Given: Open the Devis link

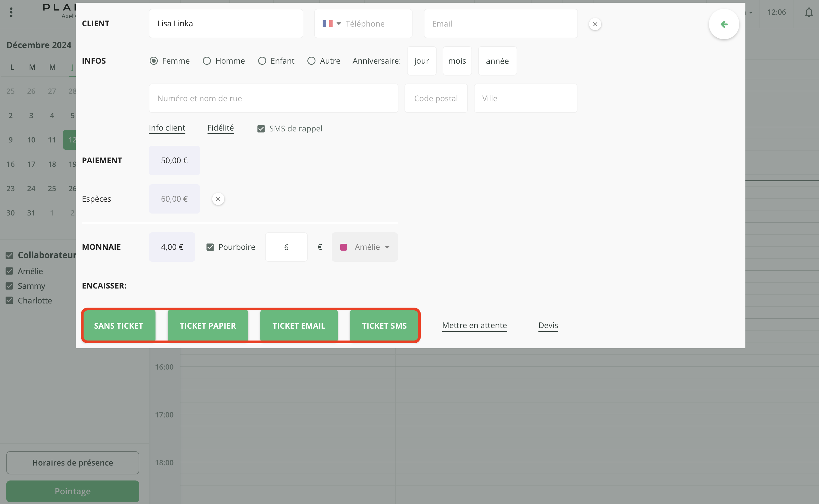Looking at the screenshot, I should [548, 325].
